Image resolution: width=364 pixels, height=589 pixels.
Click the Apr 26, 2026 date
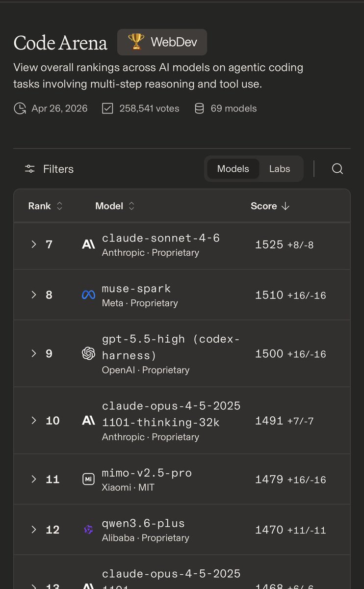59,108
